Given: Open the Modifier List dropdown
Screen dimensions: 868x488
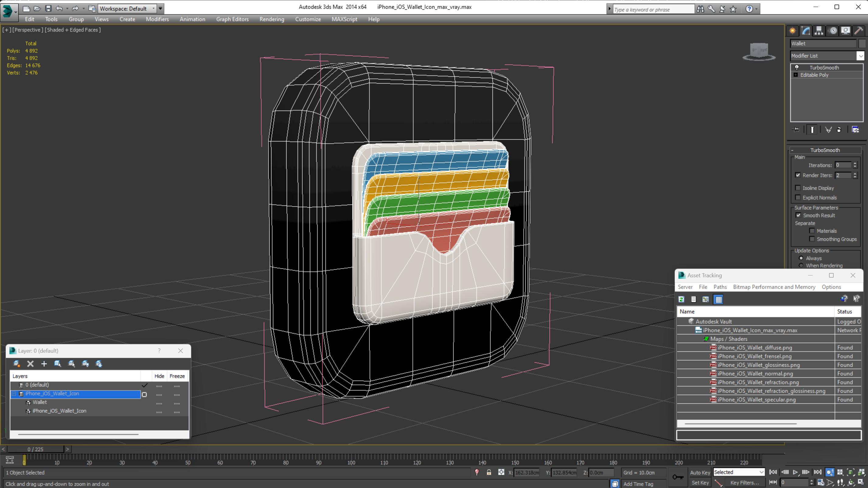Looking at the screenshot, I should click(861, 56).
